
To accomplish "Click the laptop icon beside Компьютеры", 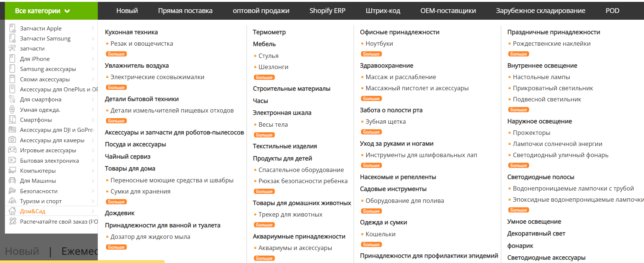I will tap(12, 171).
